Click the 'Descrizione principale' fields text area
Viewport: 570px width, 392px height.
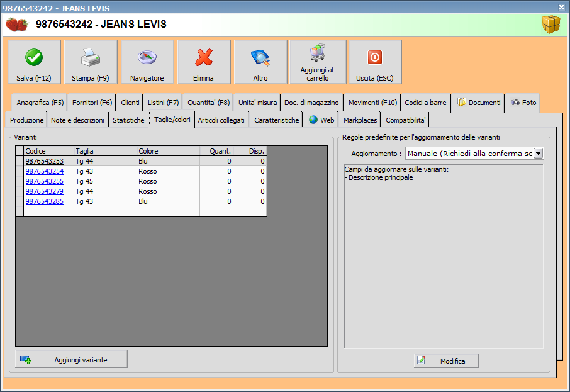click(444, 256)
